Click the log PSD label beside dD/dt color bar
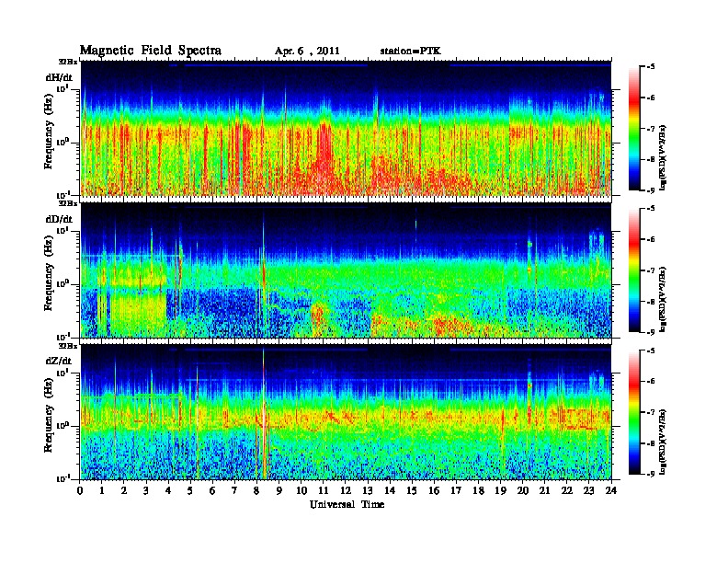 point(663,299)
